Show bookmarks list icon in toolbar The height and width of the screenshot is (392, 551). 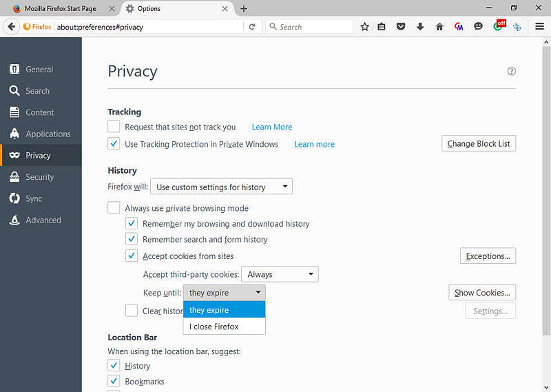tap(382, 27)
